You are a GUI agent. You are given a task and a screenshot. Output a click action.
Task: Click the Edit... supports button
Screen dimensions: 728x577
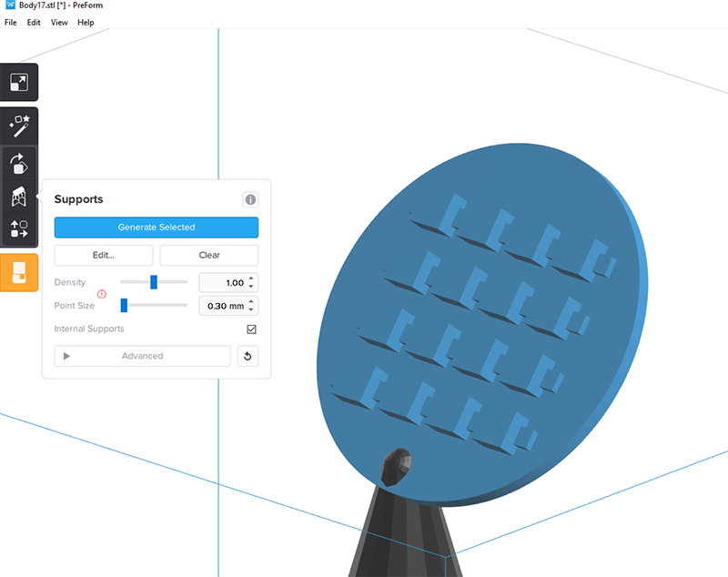tap(104, 255)
